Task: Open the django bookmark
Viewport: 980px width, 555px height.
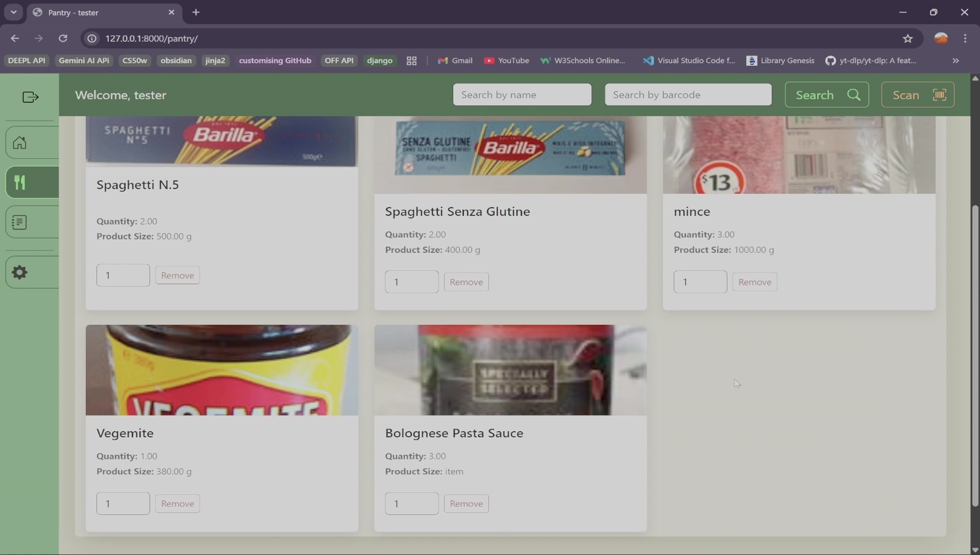Action: coord(379,61)
